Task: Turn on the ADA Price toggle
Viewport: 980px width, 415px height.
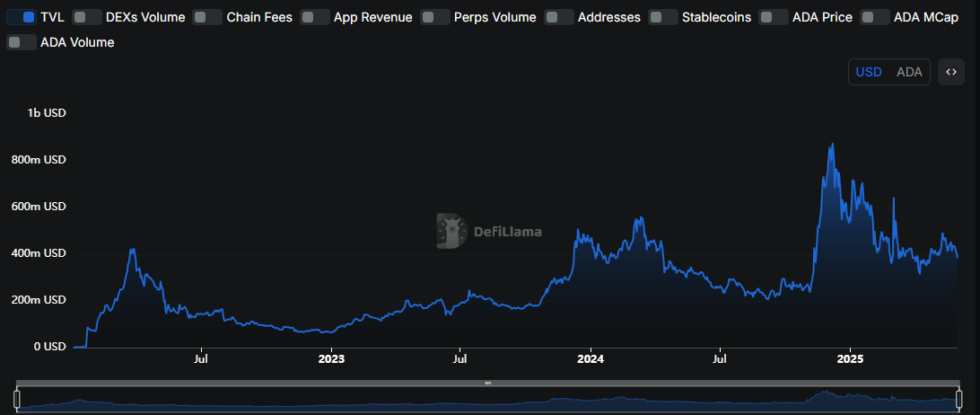Action: (773, 18)
